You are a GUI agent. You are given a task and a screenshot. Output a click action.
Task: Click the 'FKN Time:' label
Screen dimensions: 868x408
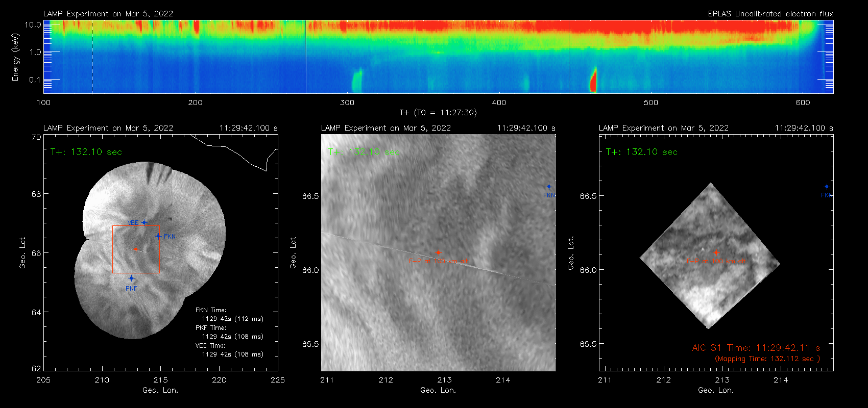(211, 310)
